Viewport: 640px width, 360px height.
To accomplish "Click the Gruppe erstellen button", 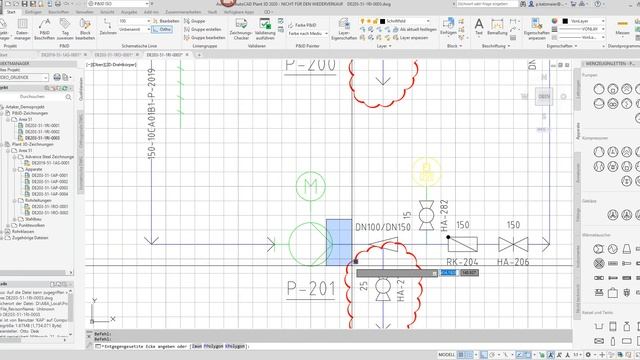I will click(203, 29).
